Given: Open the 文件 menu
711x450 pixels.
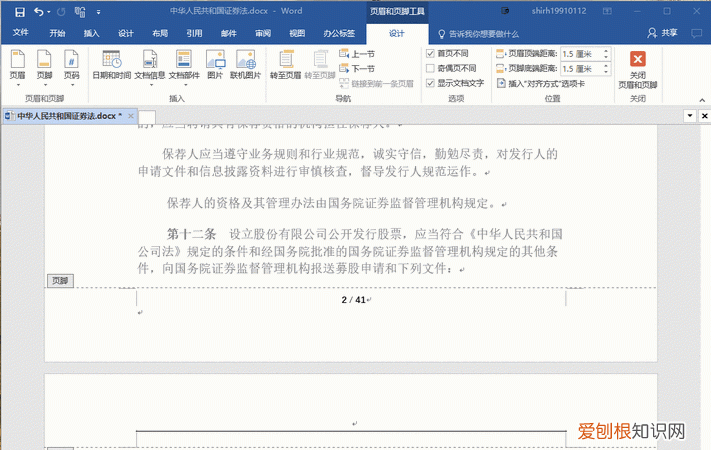Looking at the screenshot, I should coord(20,33).
